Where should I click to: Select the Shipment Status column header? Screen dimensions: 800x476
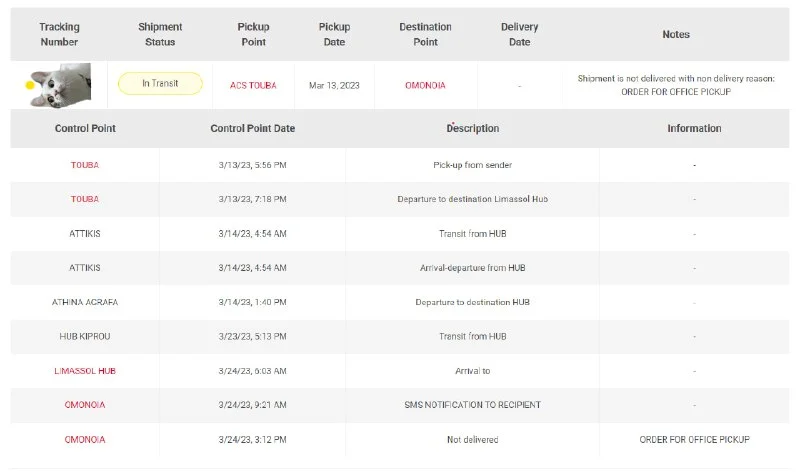coord(160,34)
